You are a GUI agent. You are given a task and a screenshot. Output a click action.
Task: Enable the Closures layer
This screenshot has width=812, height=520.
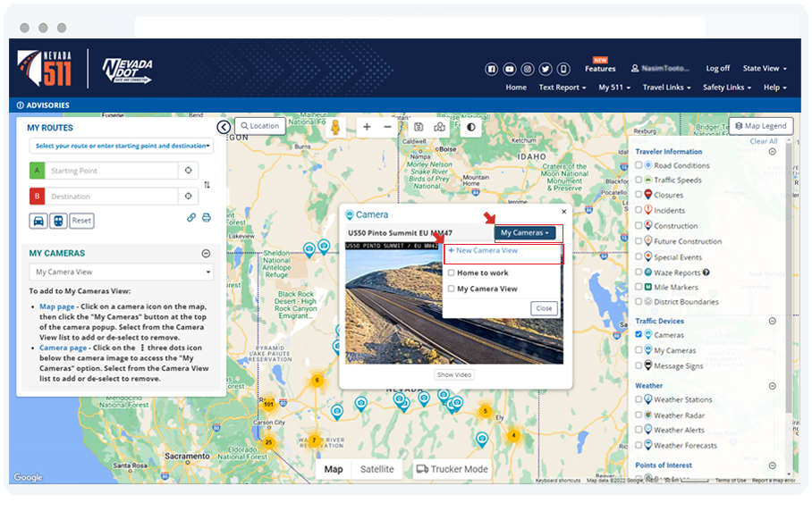point(639,195)
